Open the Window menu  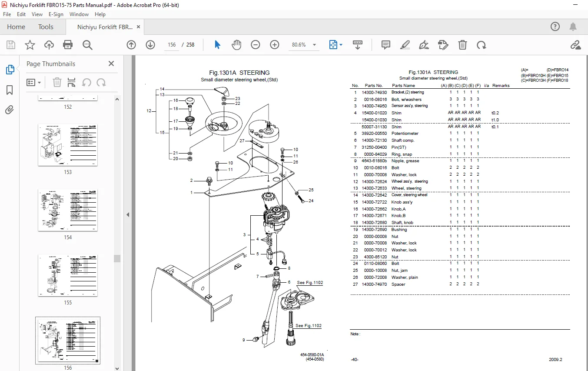(x=79, y=14)
